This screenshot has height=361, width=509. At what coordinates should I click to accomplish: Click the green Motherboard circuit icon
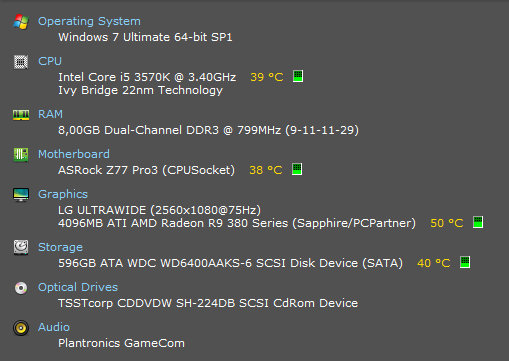coord(21,155)
